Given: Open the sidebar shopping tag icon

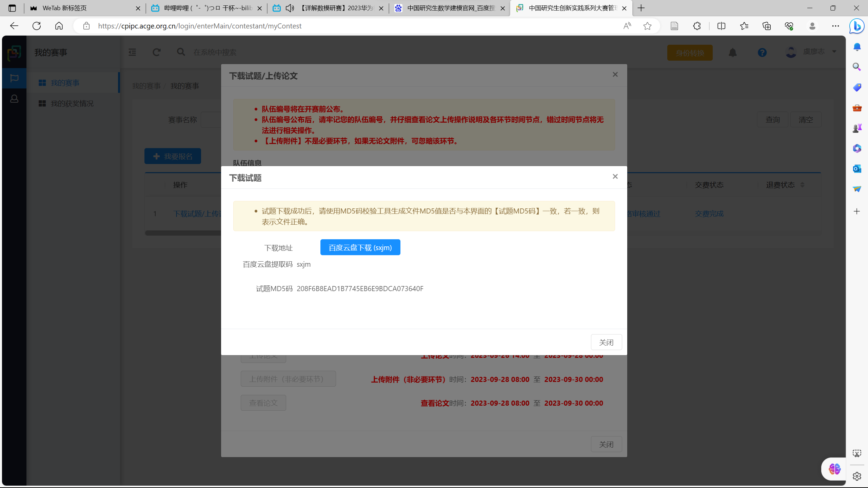Looking at the screenshot, I should (857, 87).
